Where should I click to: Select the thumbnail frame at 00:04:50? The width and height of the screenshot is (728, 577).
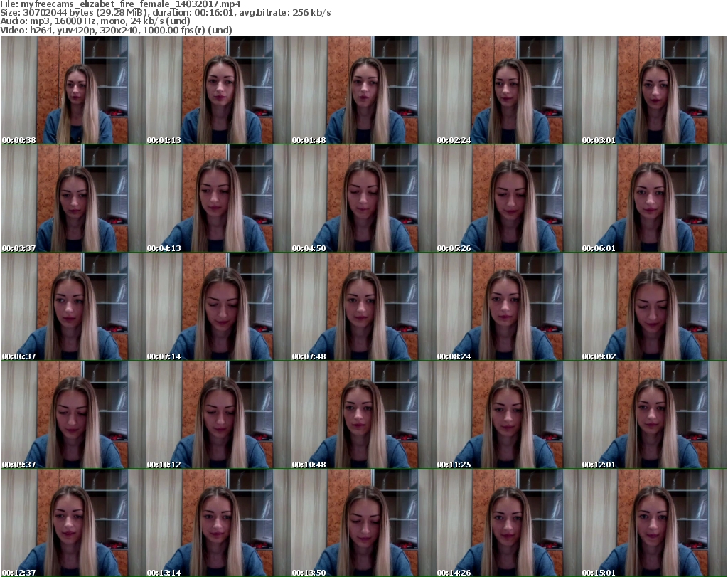363,198
